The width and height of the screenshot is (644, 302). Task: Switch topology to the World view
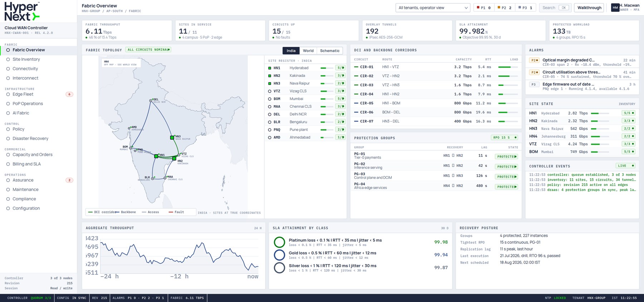(308, 51)
